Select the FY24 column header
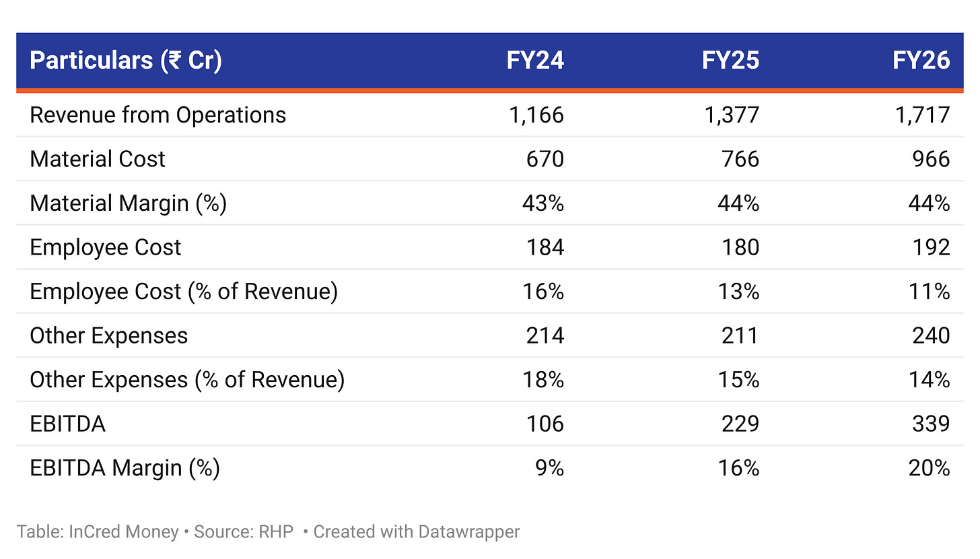Viewport: 980px width, 559px height. tap(536, 61)
